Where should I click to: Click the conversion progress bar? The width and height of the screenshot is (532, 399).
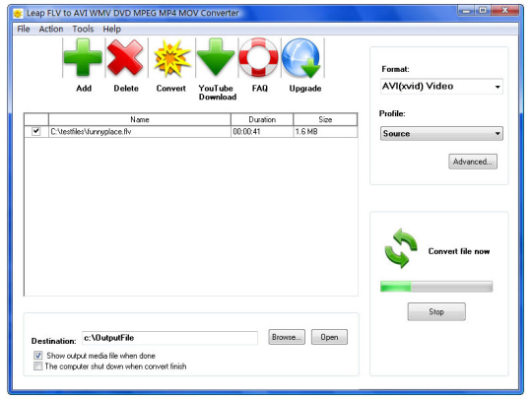(x=436, y=287)
